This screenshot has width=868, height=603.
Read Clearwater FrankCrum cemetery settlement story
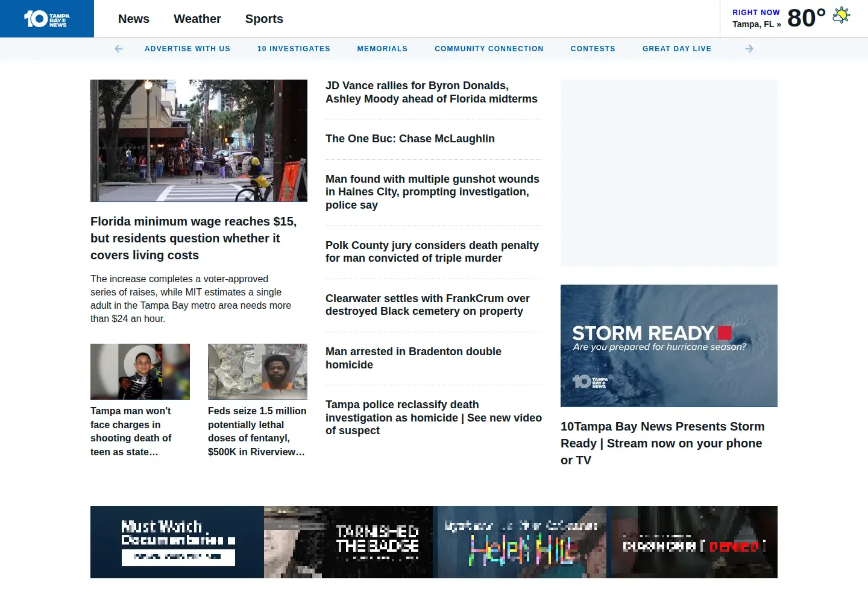coord(428,305)
